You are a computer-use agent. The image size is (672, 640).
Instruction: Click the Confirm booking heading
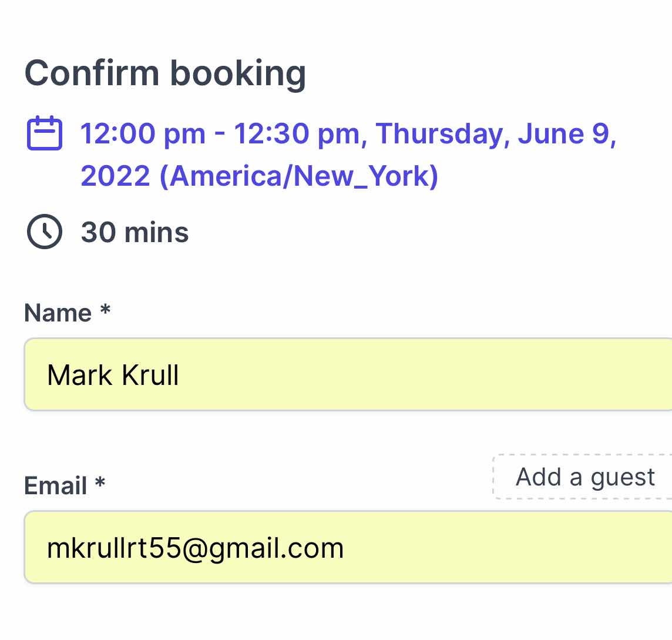[x=166, y=73]
